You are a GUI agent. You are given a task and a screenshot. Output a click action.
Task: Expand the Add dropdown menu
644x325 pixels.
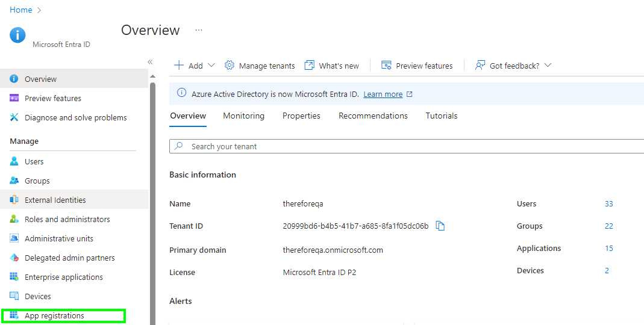coord(211,66)
